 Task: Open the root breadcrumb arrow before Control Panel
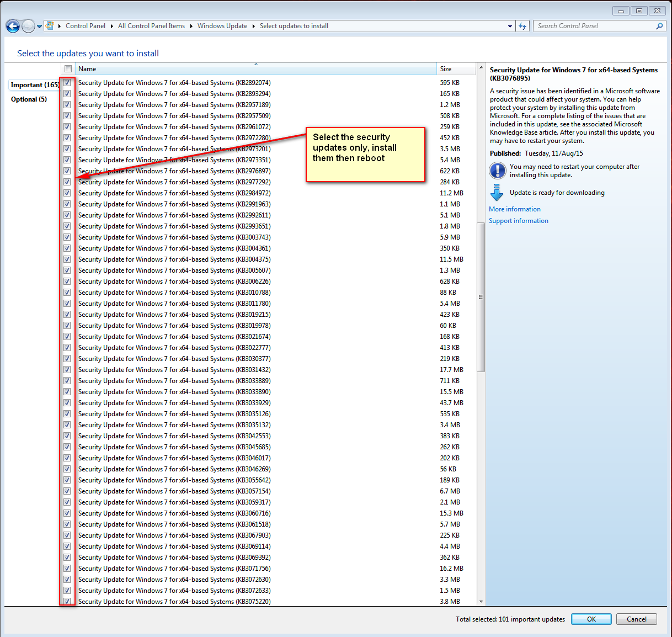(60, 26)
